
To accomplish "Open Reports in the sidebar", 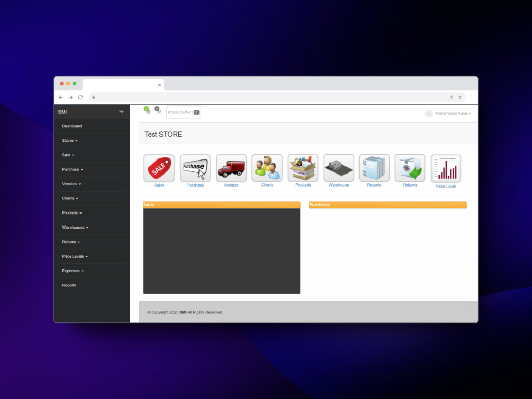I will (69, 285).
